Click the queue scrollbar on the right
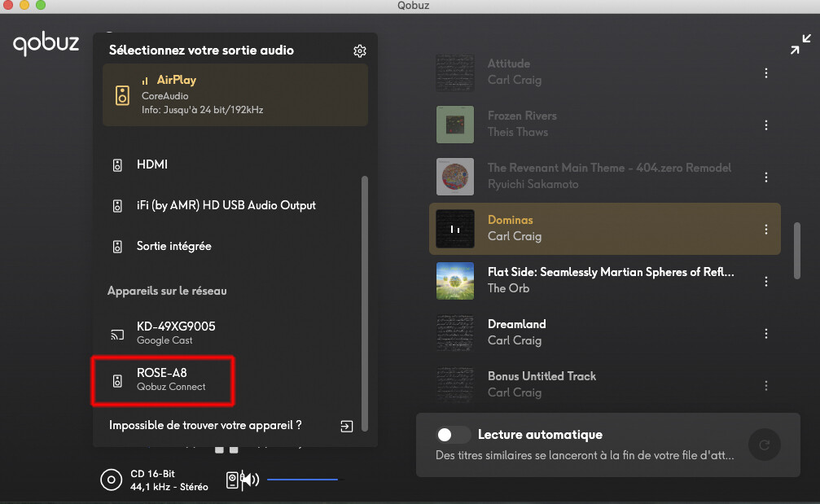Image resolution: width=820 pixels, height=504 pixels. pyautogui.click(x=797, y=251)
